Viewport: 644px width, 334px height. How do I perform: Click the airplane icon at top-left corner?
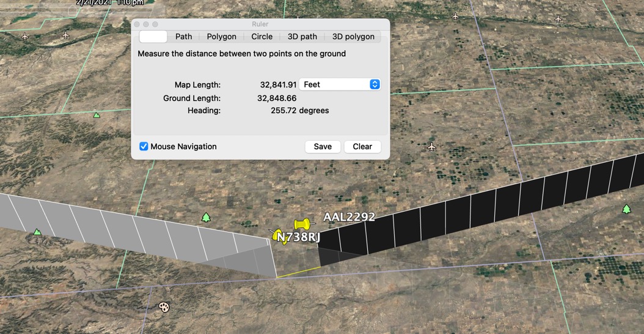[x=24, y=37]
